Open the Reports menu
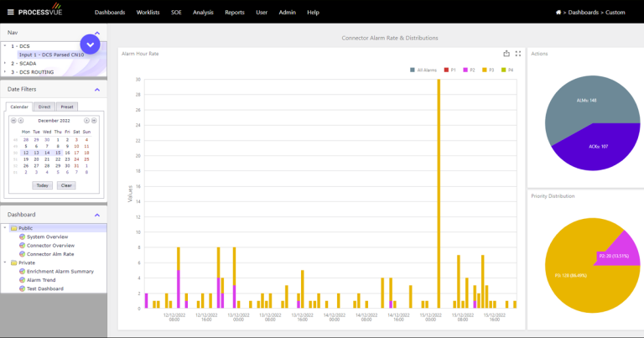This screenshot has height=338, width=644. point(235,13)
